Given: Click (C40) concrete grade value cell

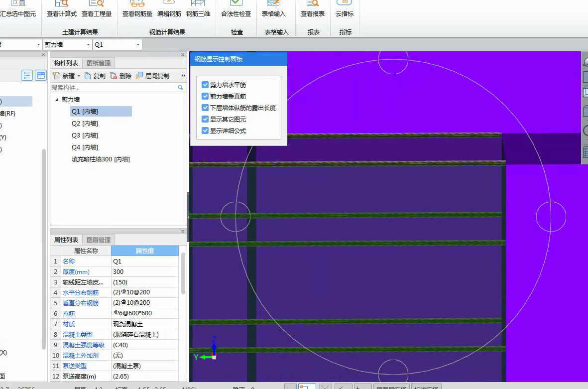Looking at the screenshot, I should click(145, 345).
